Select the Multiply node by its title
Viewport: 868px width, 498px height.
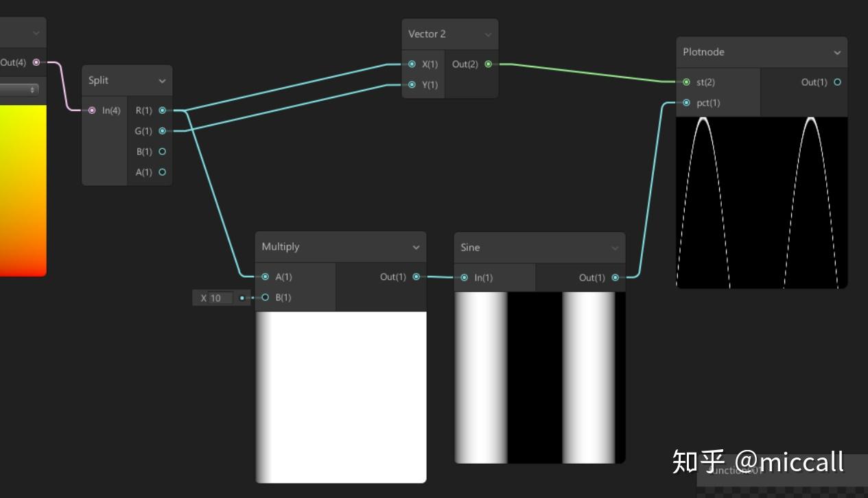click(280, 246)
